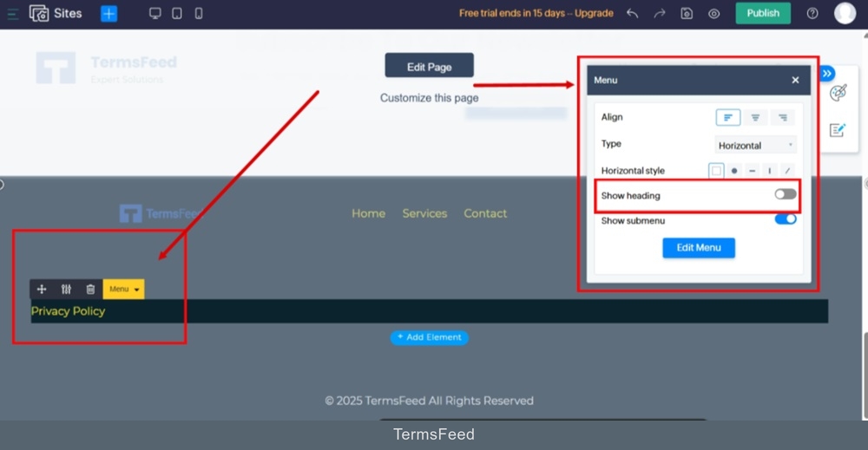The height and width of the screenshot is (450, 868).
Task: Click the Services navigation link
Action: (424, 213)
